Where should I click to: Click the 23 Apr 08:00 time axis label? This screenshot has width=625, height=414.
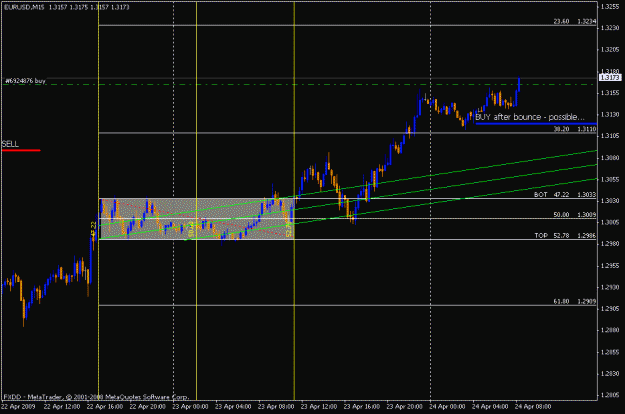pos(276,407)
